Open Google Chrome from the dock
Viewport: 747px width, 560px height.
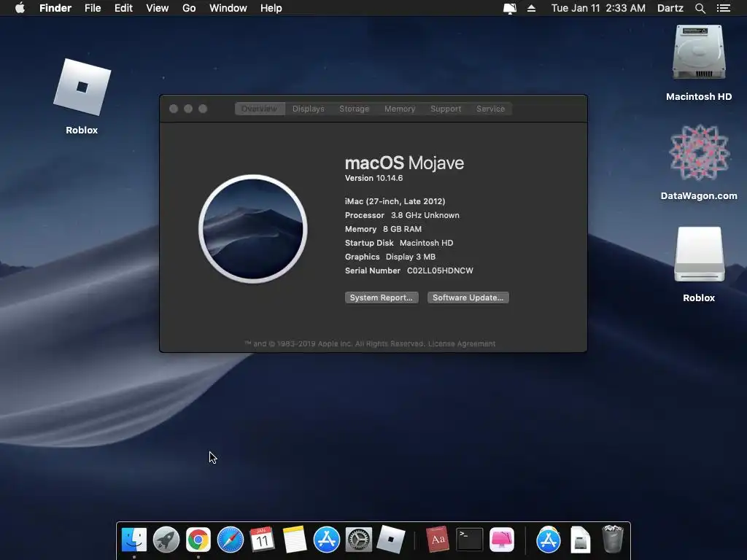198,540
